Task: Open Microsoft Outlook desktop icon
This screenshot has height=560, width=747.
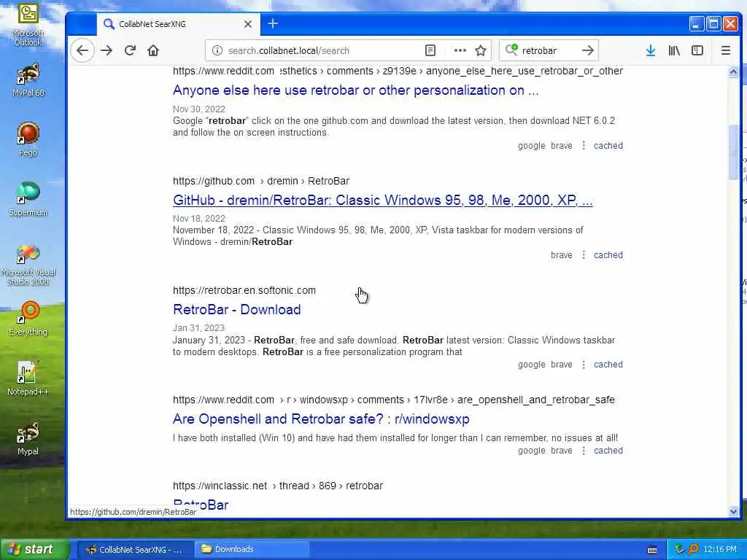Action: [28, 25]
